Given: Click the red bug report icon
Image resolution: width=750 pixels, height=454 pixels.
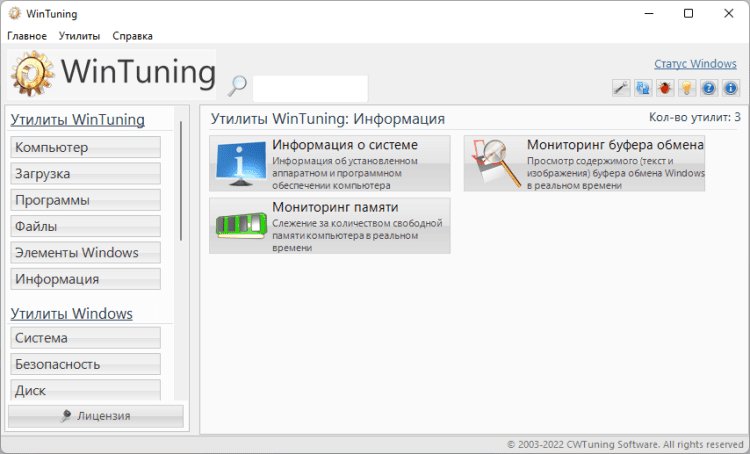Looking at the screenshot, I should point(665,88).
